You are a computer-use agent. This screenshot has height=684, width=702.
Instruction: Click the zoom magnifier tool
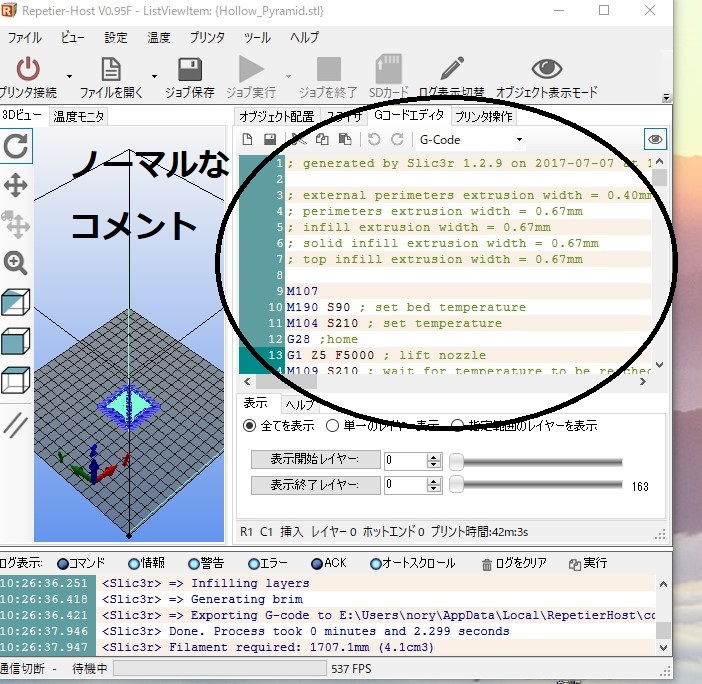pyautogui.click(x=16, y=263)
